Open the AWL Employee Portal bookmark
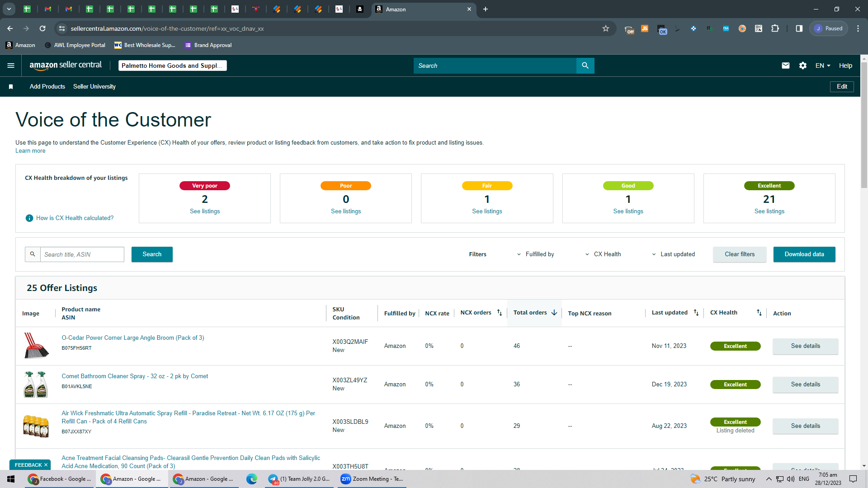This screenshot has height=488, width=868. 75,45
